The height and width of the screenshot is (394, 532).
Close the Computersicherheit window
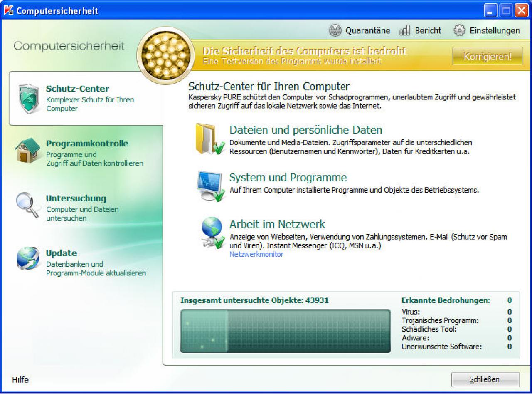[521, 10]
